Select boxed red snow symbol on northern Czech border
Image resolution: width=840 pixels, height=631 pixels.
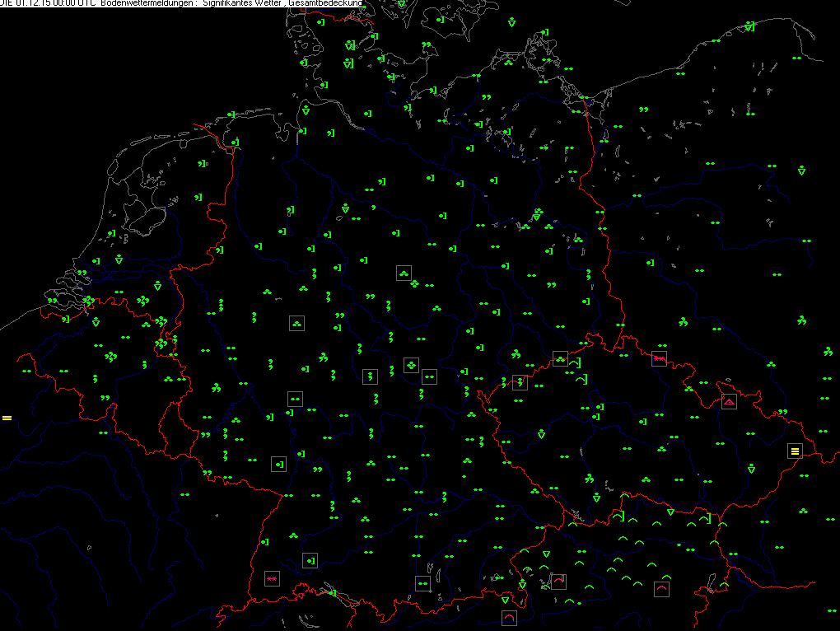click(659, 358)
